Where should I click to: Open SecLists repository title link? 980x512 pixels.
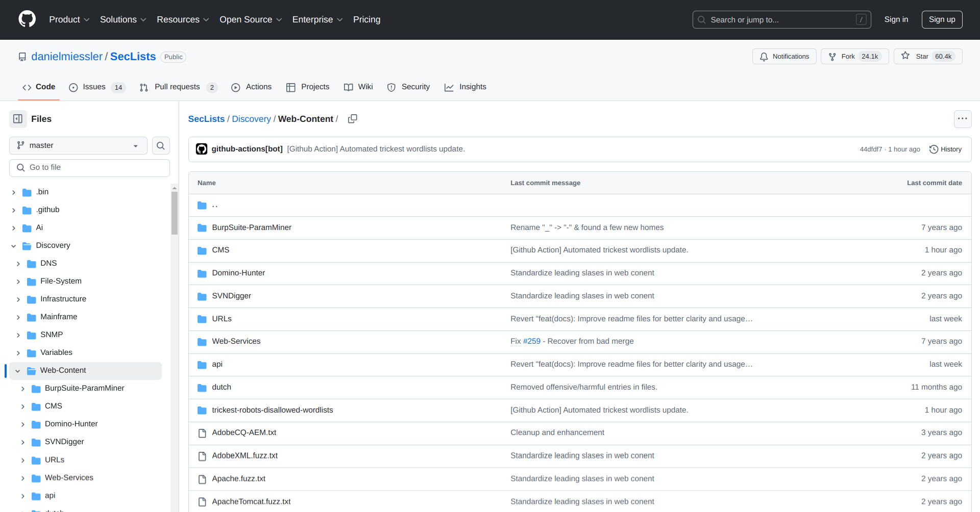133,57
